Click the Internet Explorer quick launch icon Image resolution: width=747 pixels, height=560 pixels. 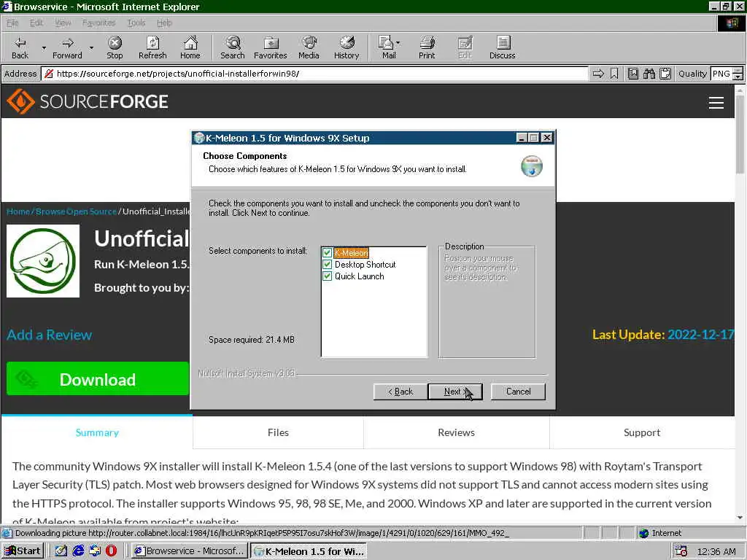tap(78, 551)
